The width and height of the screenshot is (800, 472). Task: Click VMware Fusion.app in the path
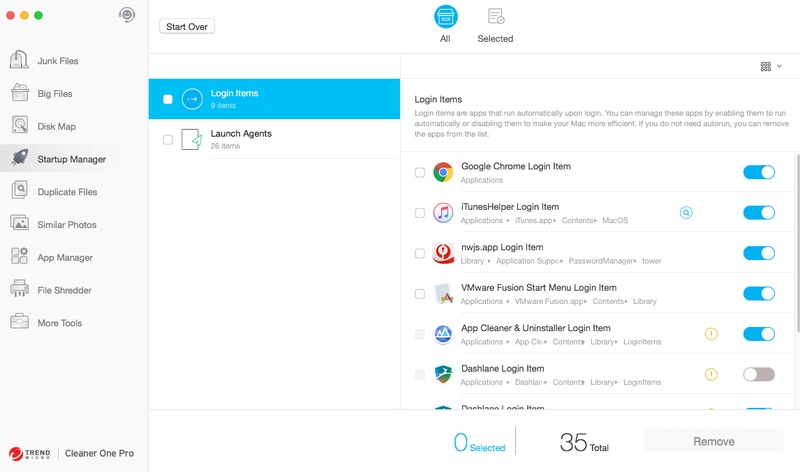tap(548, 302)
